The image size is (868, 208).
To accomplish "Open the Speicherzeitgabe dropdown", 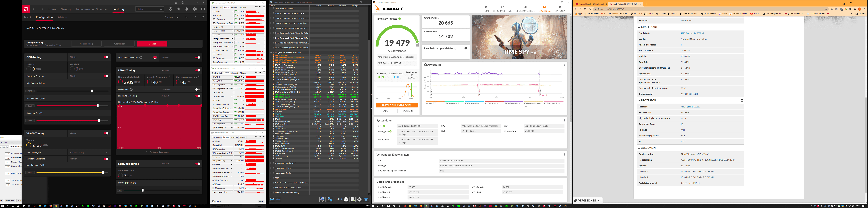I will 89,153.
